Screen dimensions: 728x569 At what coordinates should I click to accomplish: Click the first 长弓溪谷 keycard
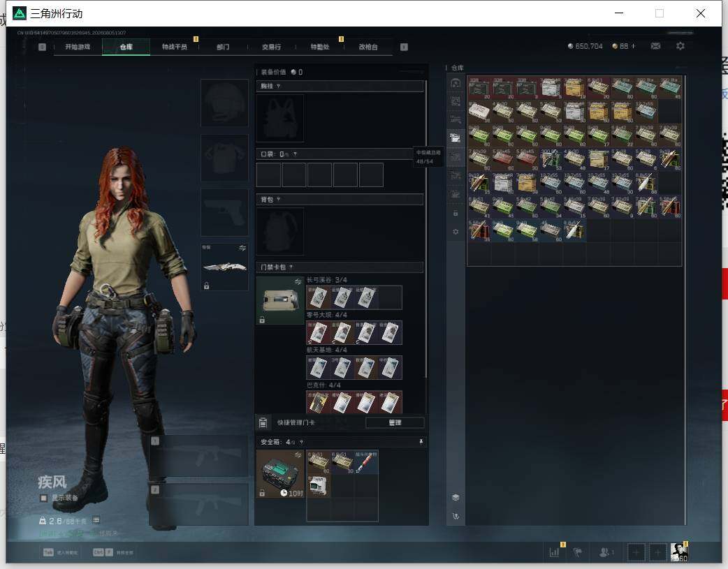[x=318, y=297]
